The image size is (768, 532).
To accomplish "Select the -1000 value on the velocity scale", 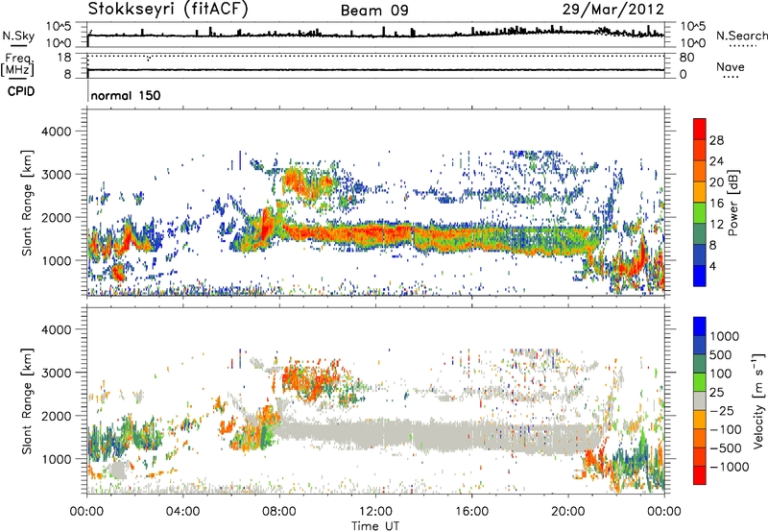I will click(x=730, y=467).
